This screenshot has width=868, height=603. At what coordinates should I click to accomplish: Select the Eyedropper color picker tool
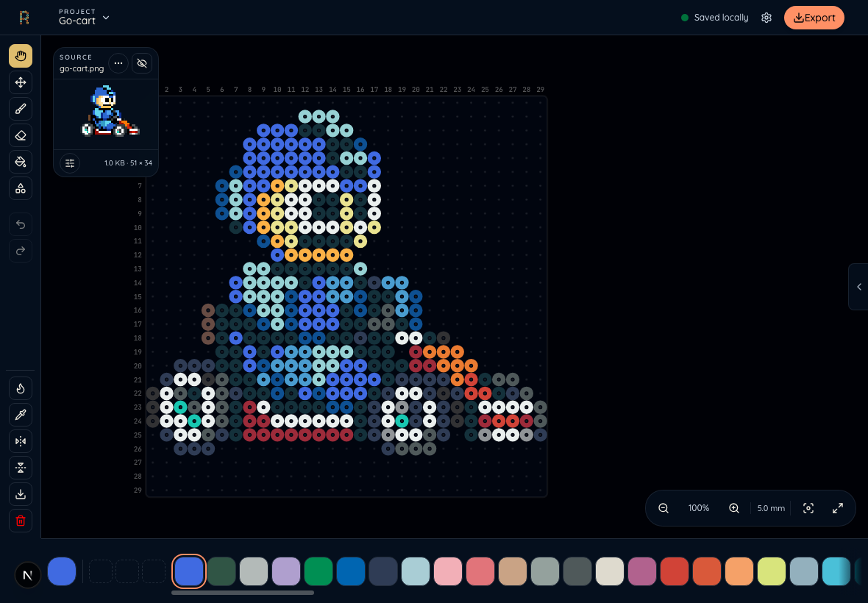(x=21, y=415)
